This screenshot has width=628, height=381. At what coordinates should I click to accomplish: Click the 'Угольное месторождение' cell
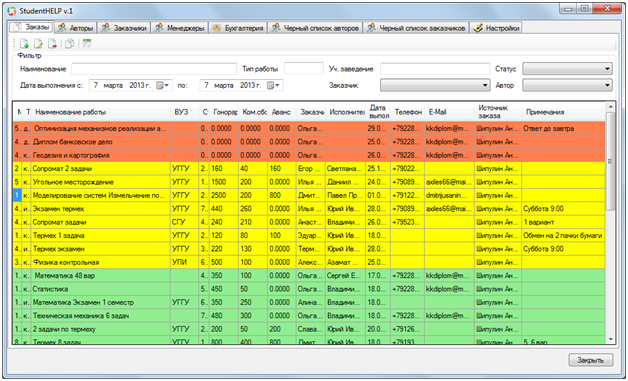(x=101, y=182)
